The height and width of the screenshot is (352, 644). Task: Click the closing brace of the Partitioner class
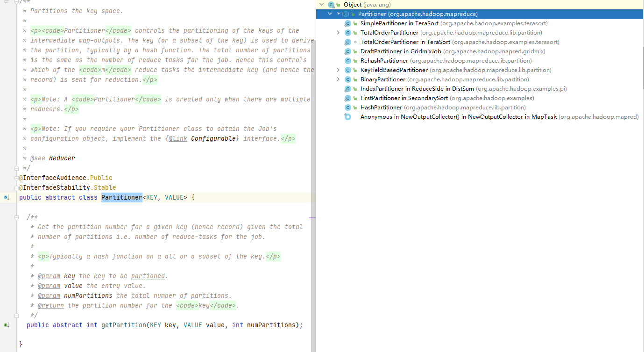click(21, 345)
